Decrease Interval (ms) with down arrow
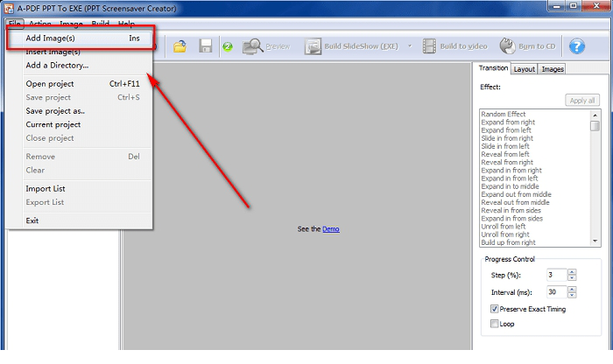The height and width of the screenshot is (364, 613). pos(572,295)
